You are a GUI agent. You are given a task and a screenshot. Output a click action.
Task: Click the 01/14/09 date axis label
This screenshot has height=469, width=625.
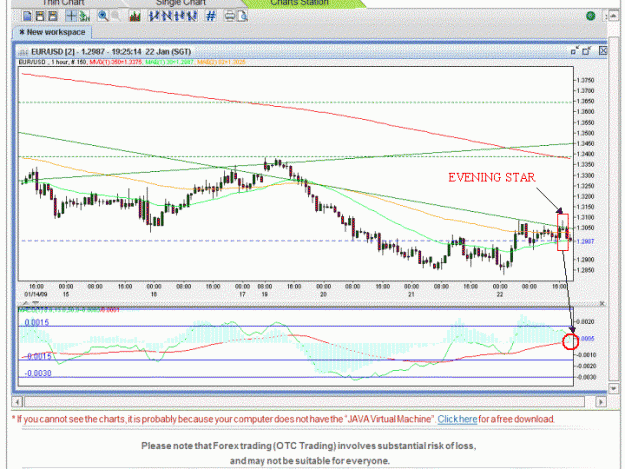point(36,294)
